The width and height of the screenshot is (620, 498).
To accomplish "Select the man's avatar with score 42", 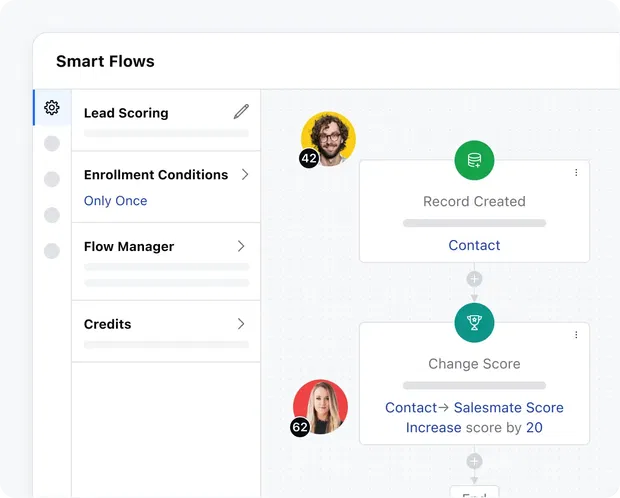I will pos(328,139).
